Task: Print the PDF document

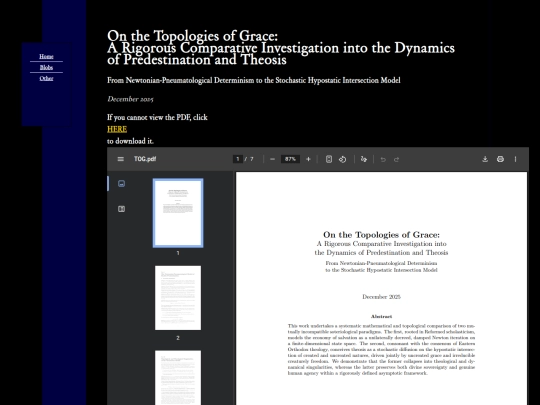Action: click(500, 159)
